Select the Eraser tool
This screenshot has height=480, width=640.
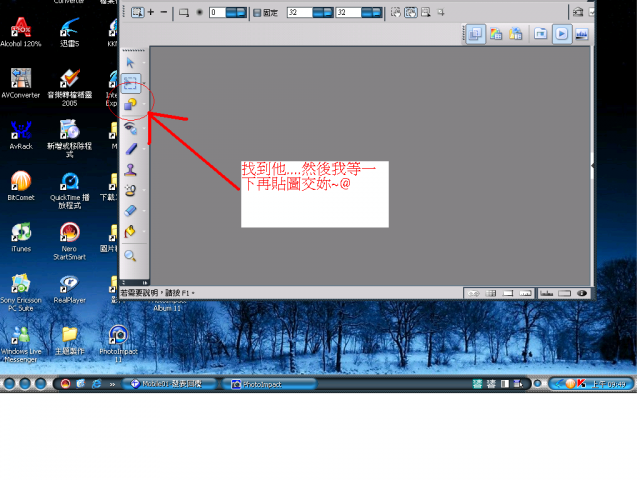(130, 210)
